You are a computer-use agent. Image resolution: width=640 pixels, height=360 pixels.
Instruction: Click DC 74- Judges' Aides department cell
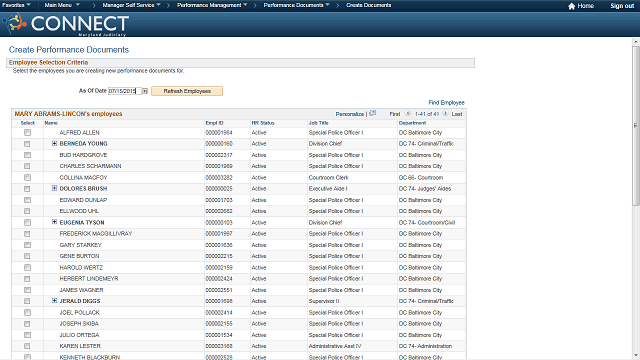pyautogui.click(x=425, y=189)
